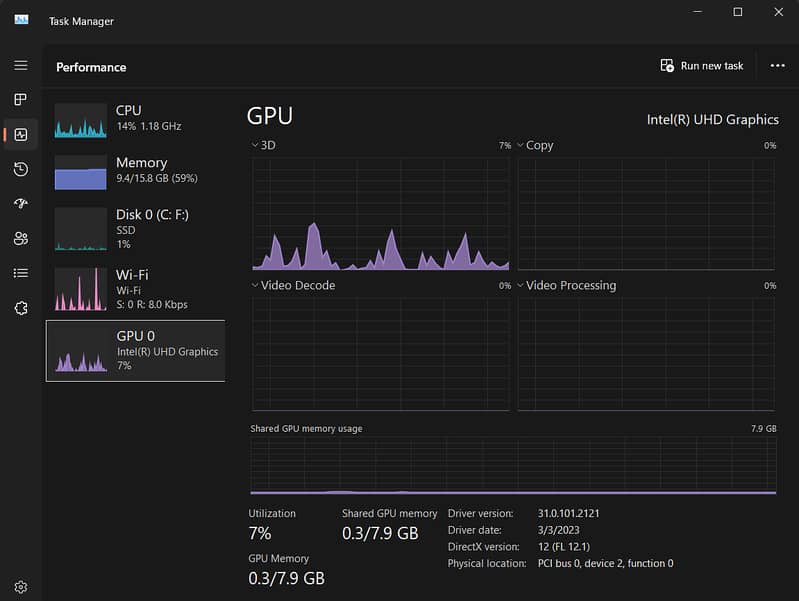The width and height of the screenshot is (799, 601).
Task: Select the Performance page icon in sidebar
Action: [20, 134]
